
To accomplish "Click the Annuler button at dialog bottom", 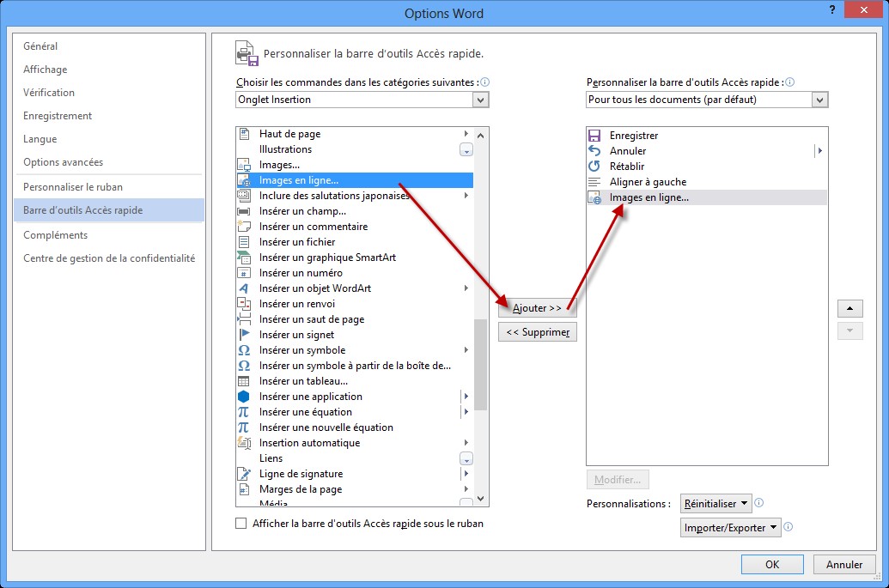I will click(x=844, y=564).
